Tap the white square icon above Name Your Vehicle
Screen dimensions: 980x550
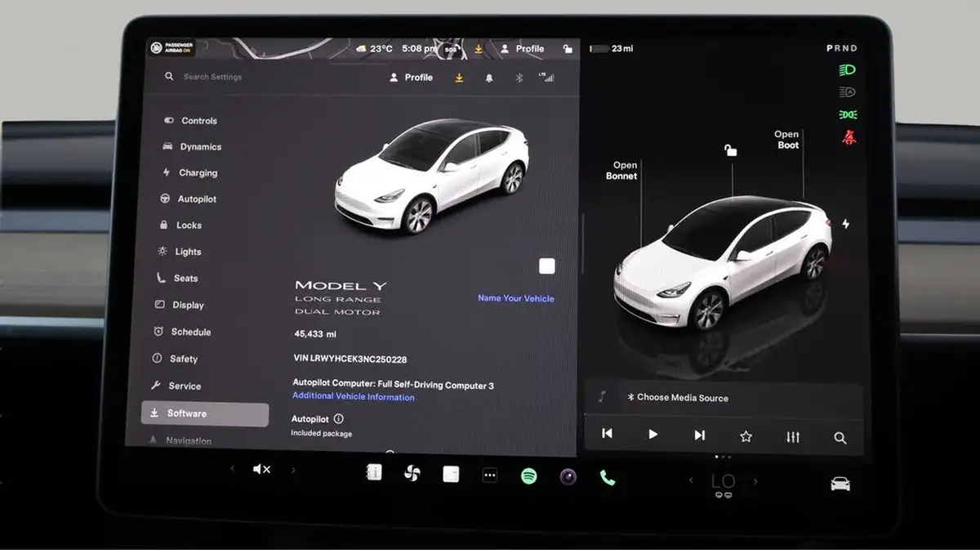tap(547, 266)
